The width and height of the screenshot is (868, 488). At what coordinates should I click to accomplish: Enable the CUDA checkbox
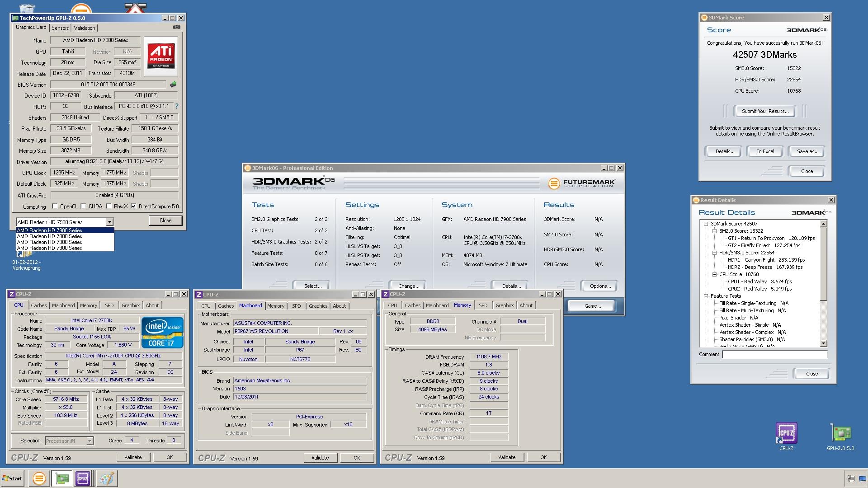(x=84, y=206)
